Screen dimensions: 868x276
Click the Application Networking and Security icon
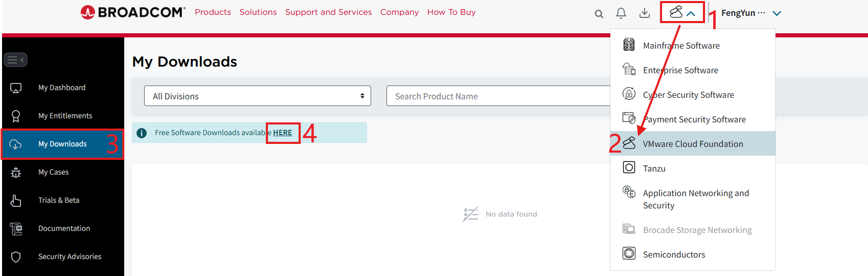pos(629,192)
